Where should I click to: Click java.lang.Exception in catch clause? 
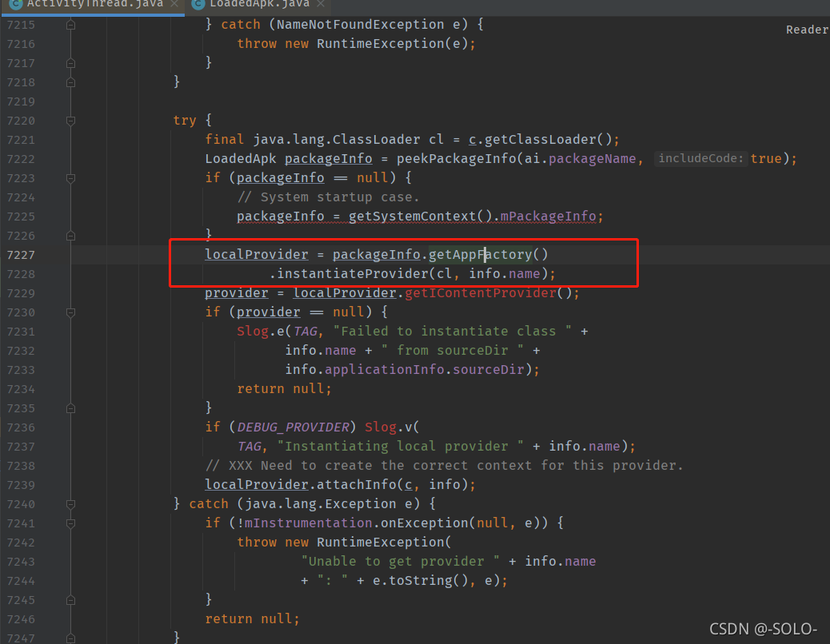(321, 504)
